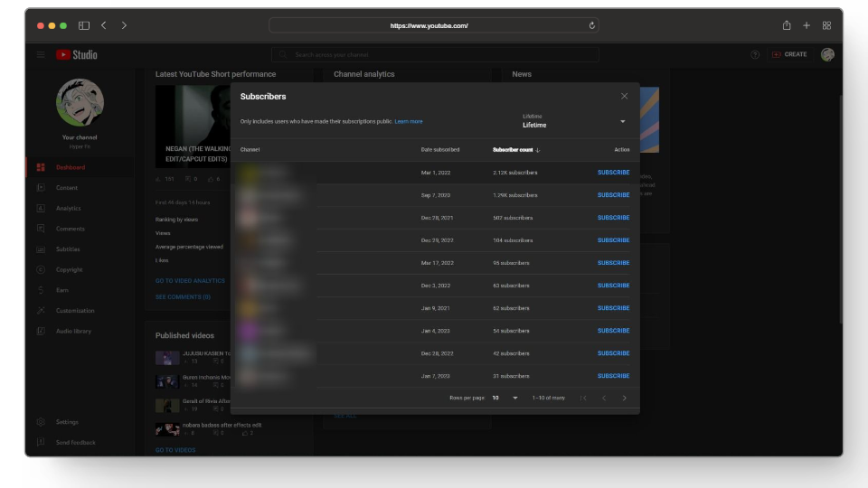
Task: Click the search across your channel field
Action: tap(435, 54)
